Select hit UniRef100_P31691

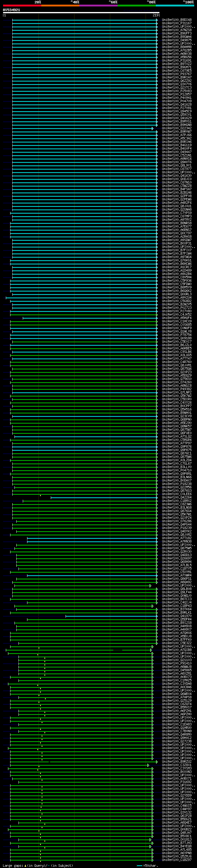click(x=176, y=60)
